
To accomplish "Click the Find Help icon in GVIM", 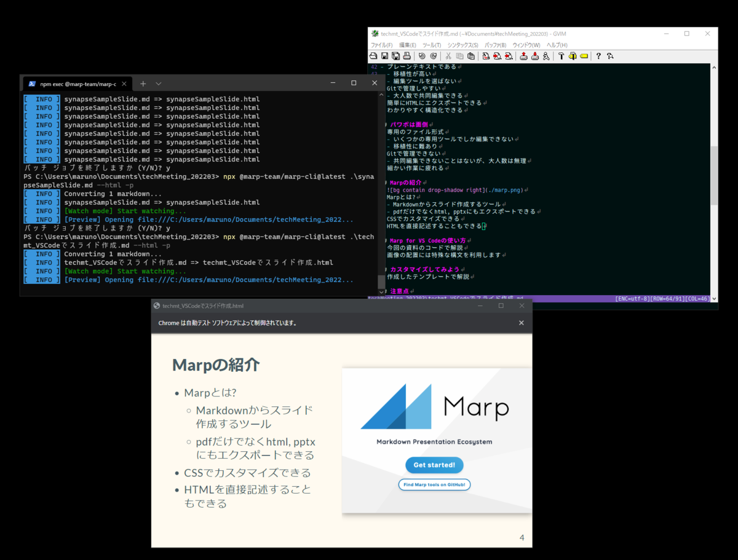I will tap(609, 56).
